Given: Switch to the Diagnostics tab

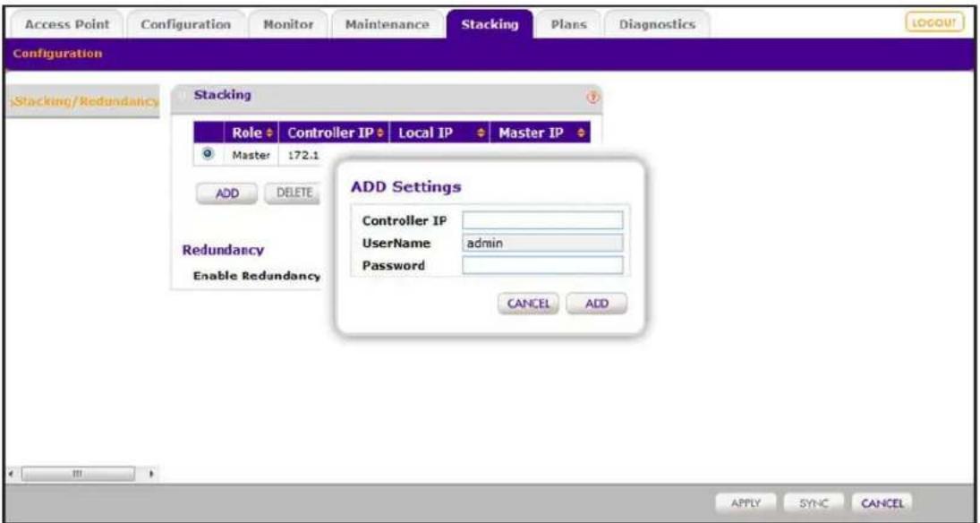Looking at the screenshot, I should pos(657,25).
